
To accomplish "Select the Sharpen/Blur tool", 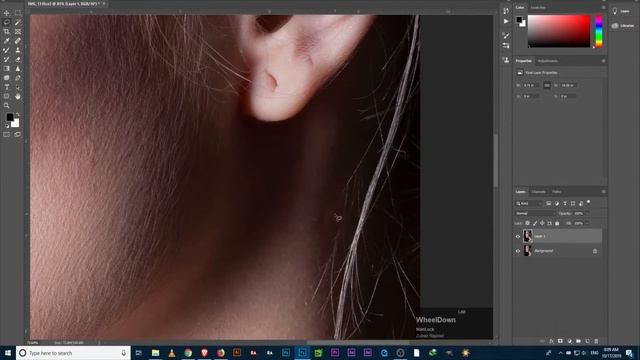I will click(18, 69).
